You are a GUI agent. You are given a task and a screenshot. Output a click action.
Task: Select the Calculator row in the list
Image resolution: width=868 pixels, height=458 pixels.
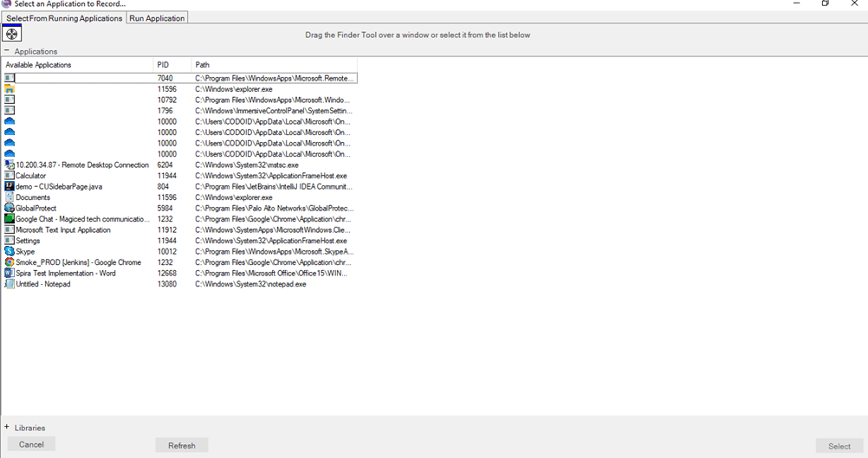pyautogui.click(x=31, y=176)
